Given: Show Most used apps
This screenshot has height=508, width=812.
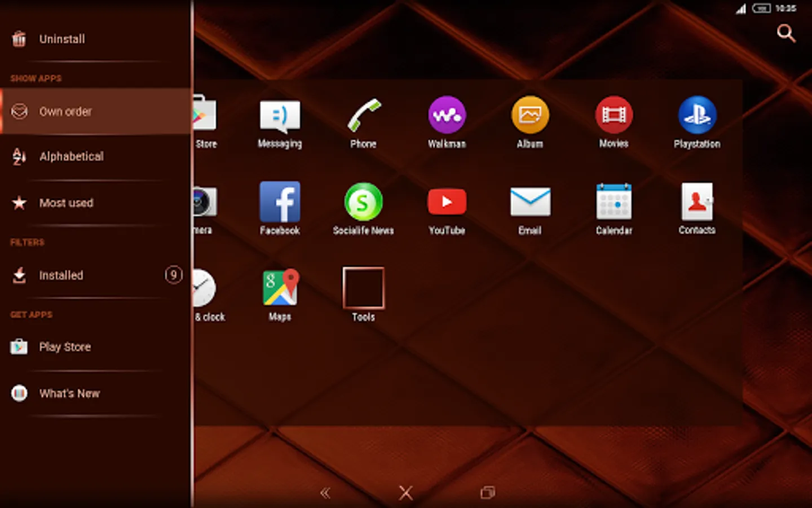Looking at the screenshot, I should (95, 203).
